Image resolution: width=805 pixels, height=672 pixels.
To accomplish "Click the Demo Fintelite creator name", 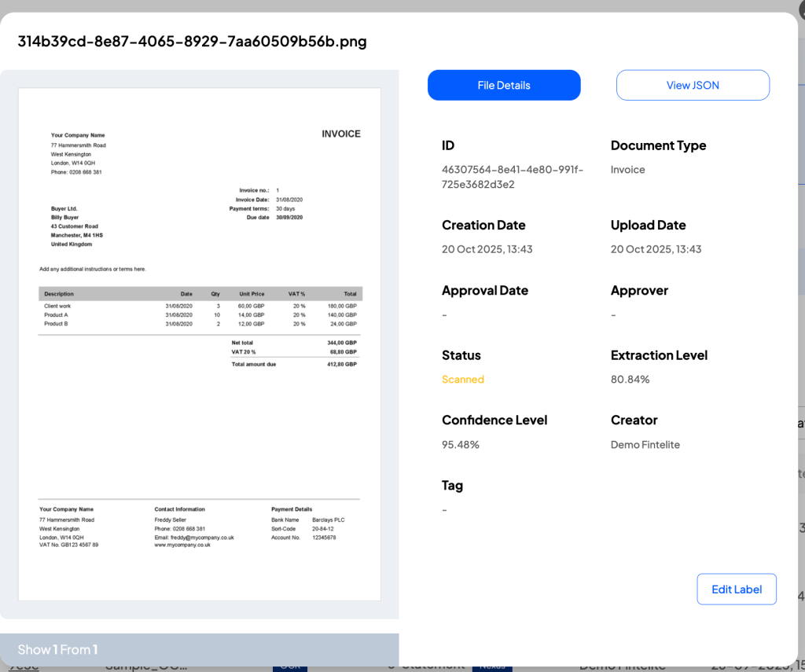I will point(645,445).
